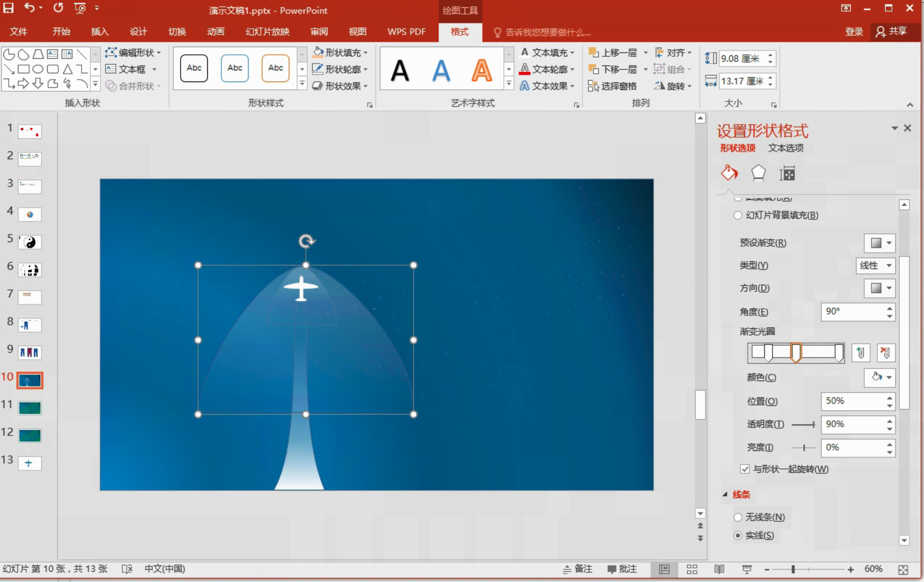The image size is (924, 582).
Task: Pick the triangle shape in the shapes gallery
Action: (67, 69)
